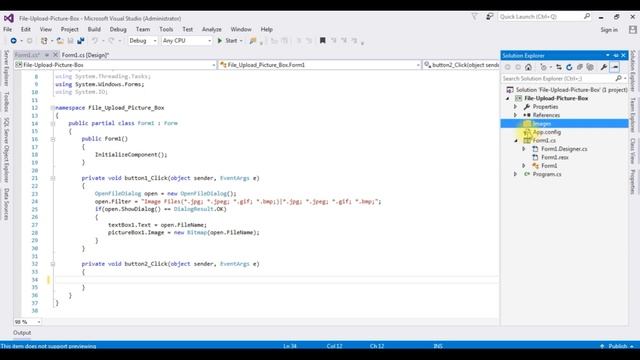
Task: Expand the Program.cs node
Action: [x=516, y=174]
